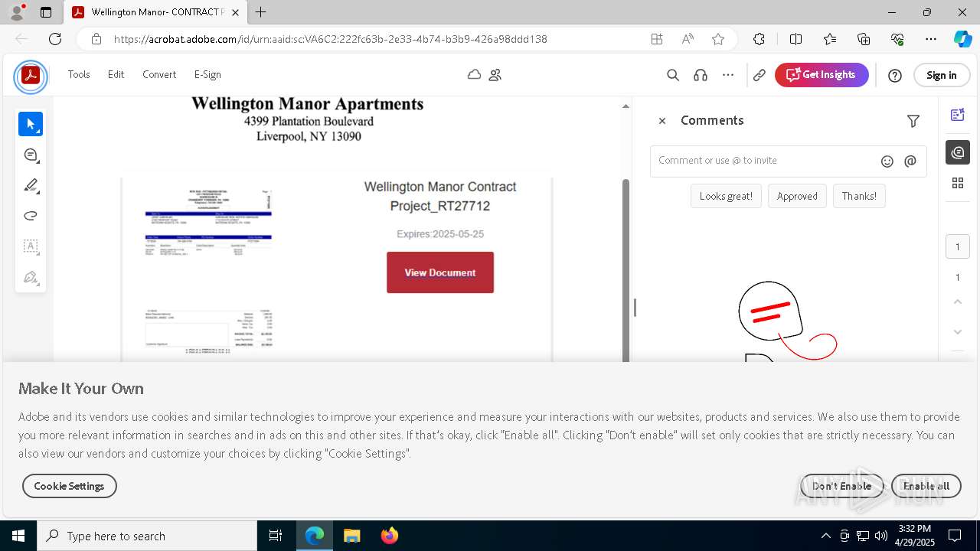Open the Windows Start menu

click(18, 536)
